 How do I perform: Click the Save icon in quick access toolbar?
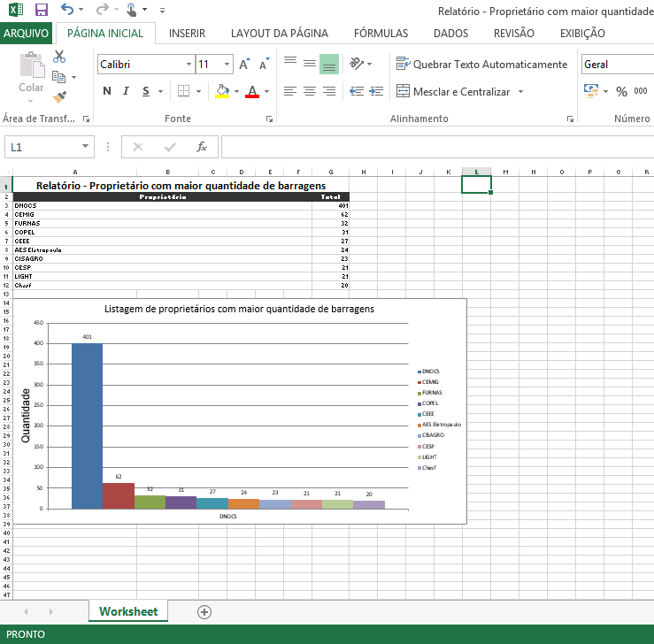pos(42,10)
